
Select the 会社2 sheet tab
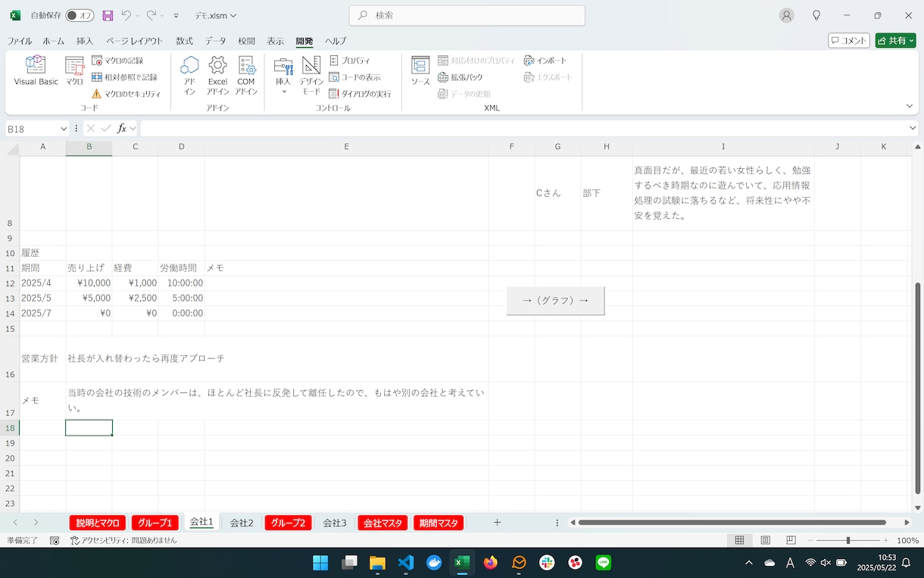[x=242, y=523]
